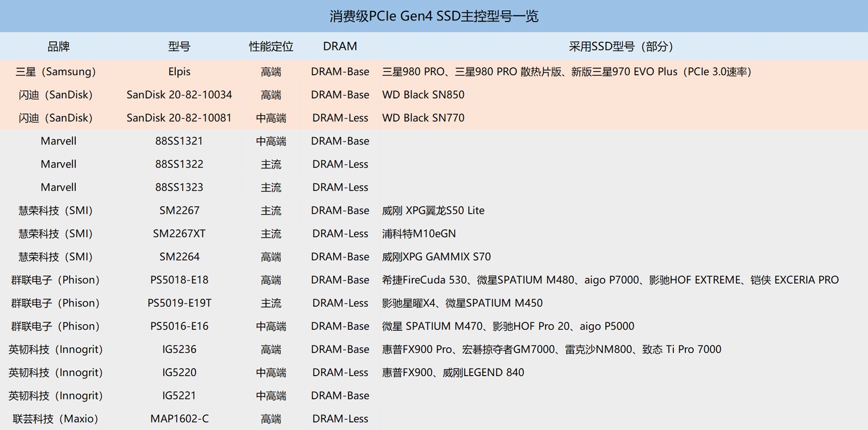
Task: Click 英韧科技（Innogrit） in the IG5236 row
Action: 56,349
